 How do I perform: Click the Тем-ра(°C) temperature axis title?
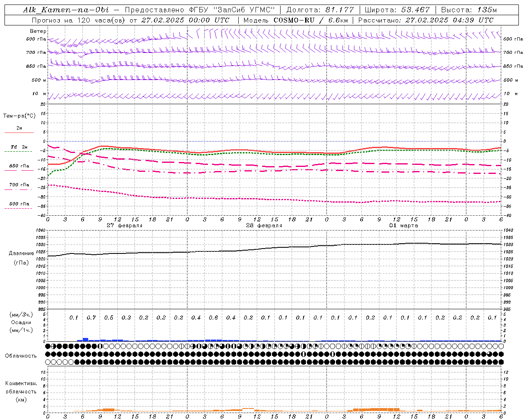(x=19, y=116)
